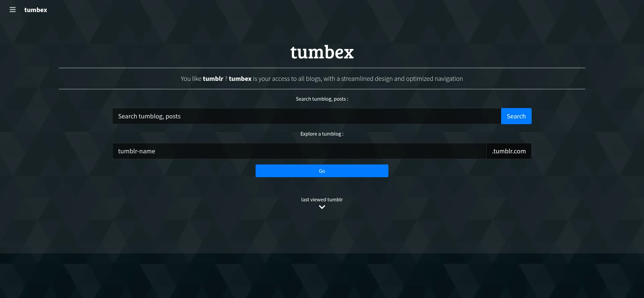This screenshot has width=644, height=298.
Task: Click the blue Go button
Action: (x=322, y=171)
